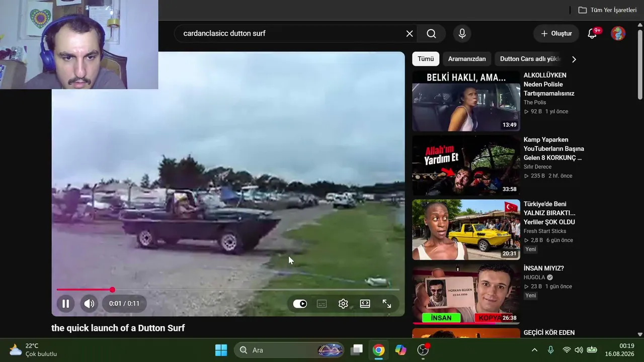This screenshot has width=644, height=362.
Task: Start voice search with the microphone
Action: pyautogui.click(x=462, y=34)
